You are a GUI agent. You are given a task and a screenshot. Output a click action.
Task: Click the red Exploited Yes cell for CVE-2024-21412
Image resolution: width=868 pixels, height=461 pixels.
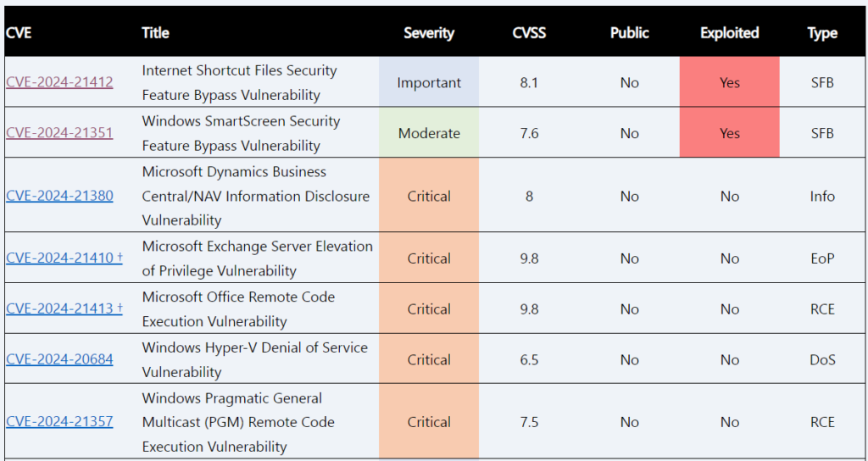(729, 82)
